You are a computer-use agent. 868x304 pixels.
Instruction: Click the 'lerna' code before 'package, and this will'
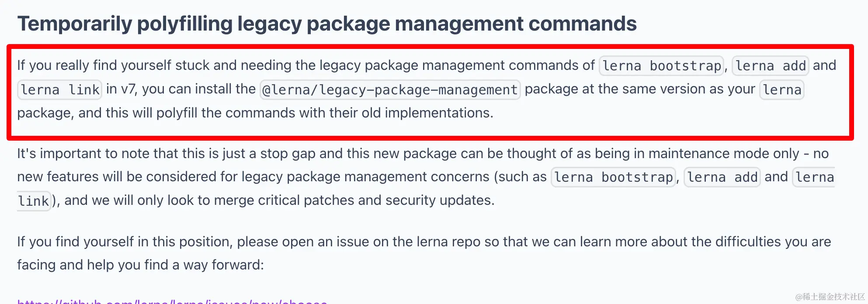782,90
